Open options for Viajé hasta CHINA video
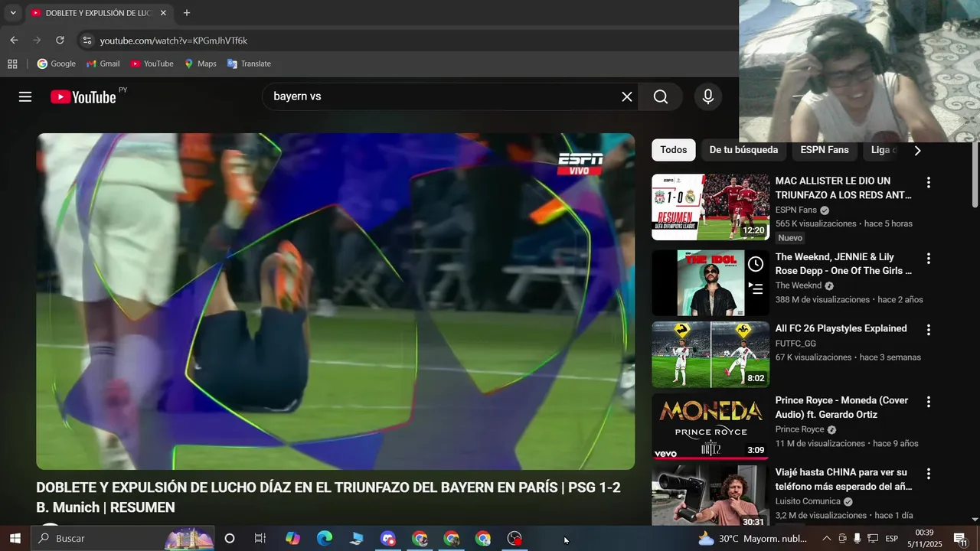Screen dimensions: 980x551 pyautogui.click(x=929, y=474)
